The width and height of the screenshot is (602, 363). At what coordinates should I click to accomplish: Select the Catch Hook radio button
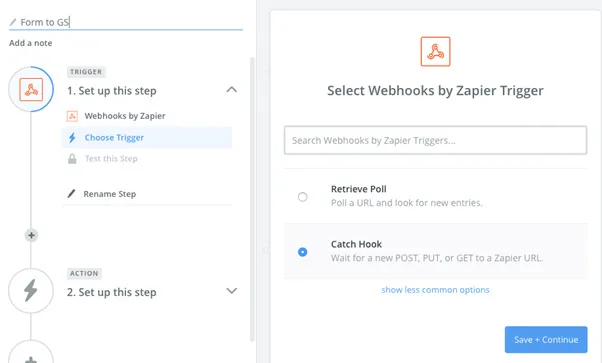pyautogui.click(x=303, y=252)
